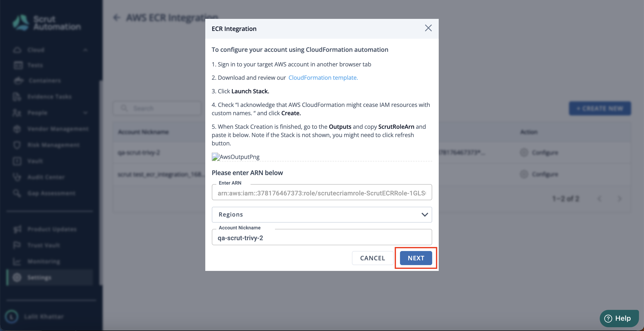Click the Account Nickname field
The image size is (644, 331).
coord(322,237)
